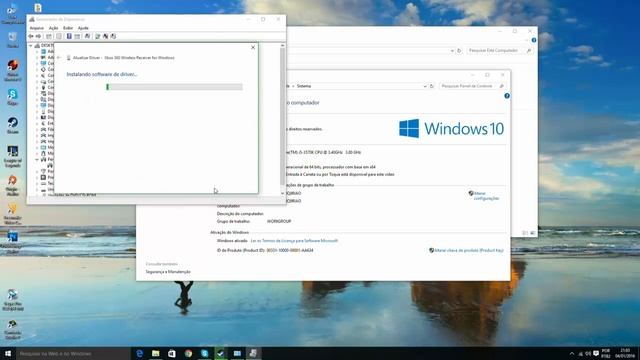Open the address dropdown in the Explorer window
The image size is (640, 360).
tap(452, 51)
